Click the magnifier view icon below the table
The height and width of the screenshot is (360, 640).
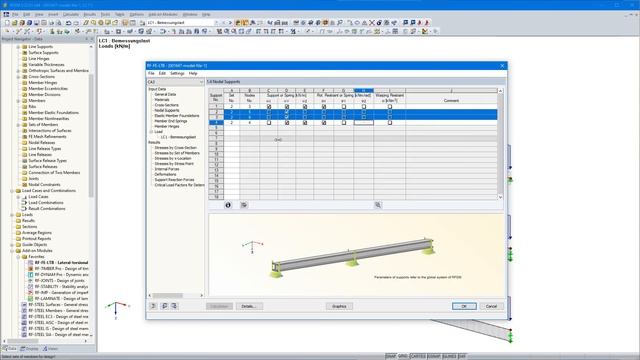[x=378, y=205]
